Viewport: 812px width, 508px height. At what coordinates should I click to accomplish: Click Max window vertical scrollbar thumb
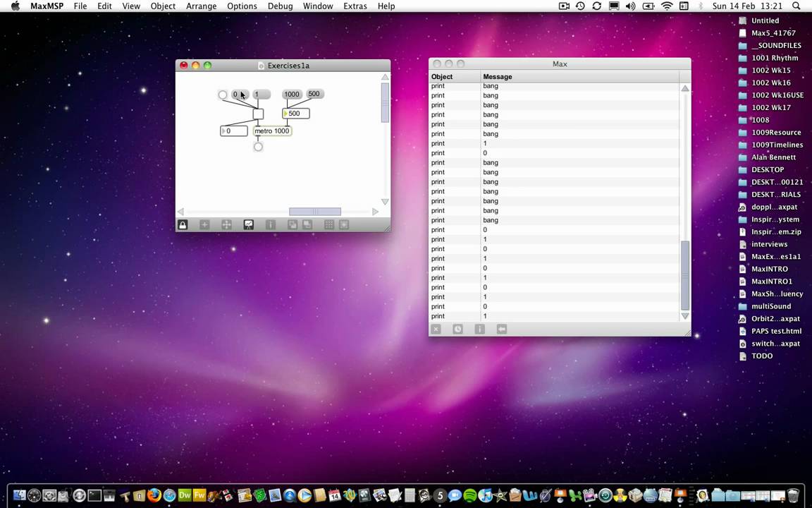[x=685, y=275]
